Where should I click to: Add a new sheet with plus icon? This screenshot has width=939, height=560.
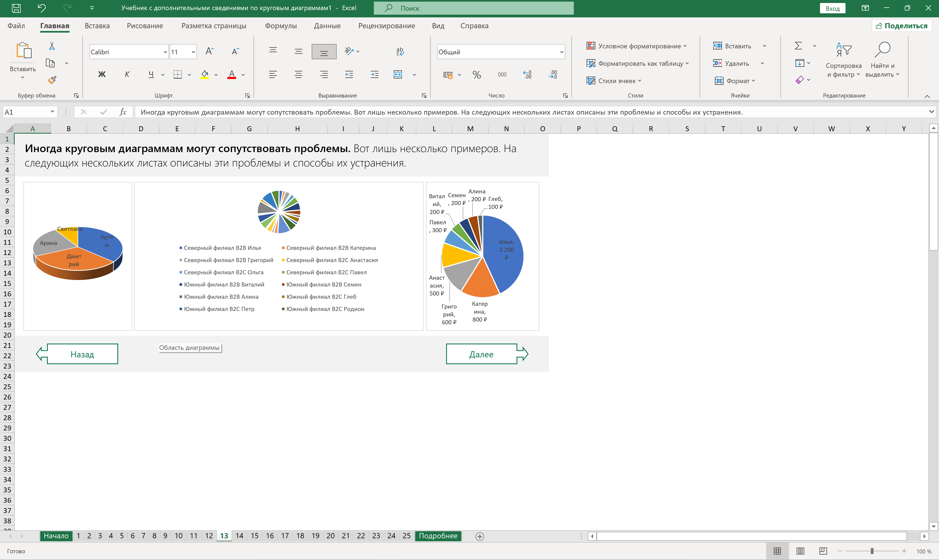click(x=480, y=536)
